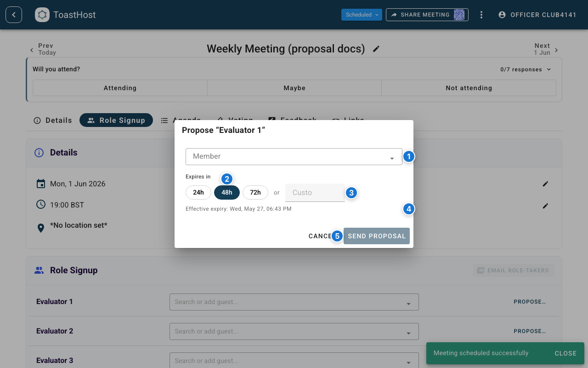The width and height of the screenshot is (588, 368).
Task: Click the QR code icon in Share Meeting
Action: coord(459,15)
